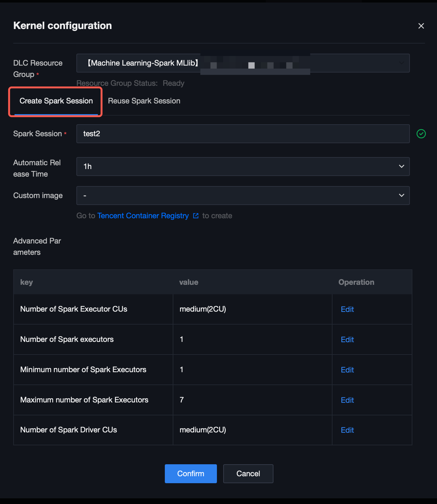Click the green validation checkmark icon
The width and height of the screenshot is (437, 504).
tap(421, 134)
